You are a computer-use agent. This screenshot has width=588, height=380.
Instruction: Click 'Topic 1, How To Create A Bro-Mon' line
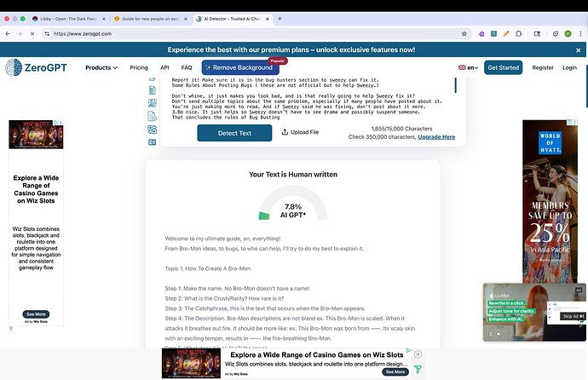[x=208, y=268]
